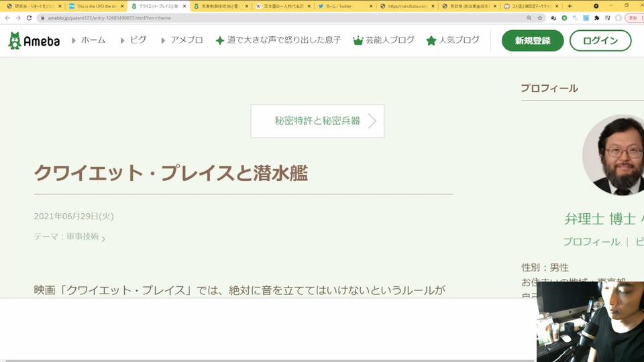Close the This is the UFO tab
Image resolution: width=644 pixels, height=362 pixels.
pyautogui.click(x=122, y=6)
